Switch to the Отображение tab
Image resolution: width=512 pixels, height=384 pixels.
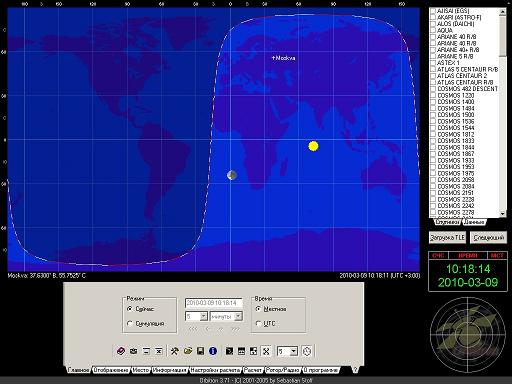[111, 370]
